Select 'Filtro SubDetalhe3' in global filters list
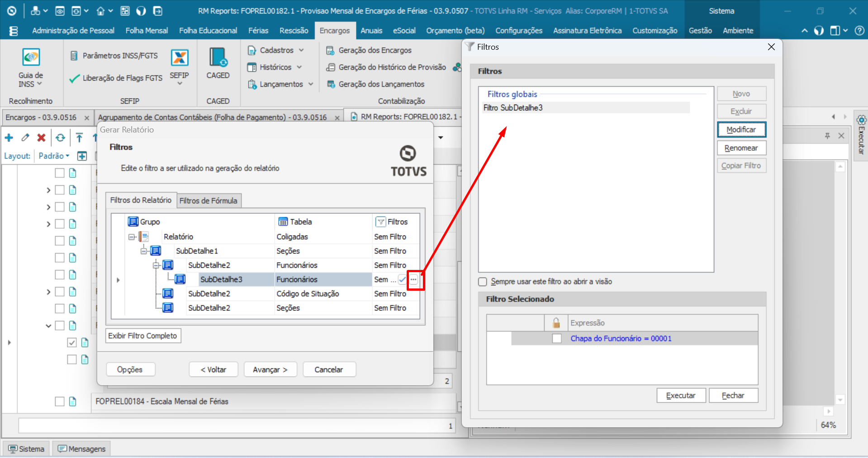868x458 pixels. click(x=513, y=108)
